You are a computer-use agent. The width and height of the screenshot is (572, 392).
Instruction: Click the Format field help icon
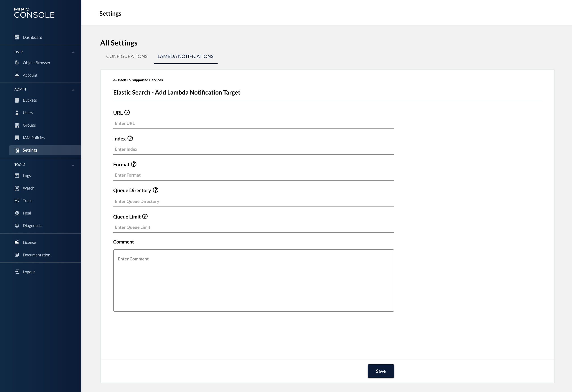[134, 164]
